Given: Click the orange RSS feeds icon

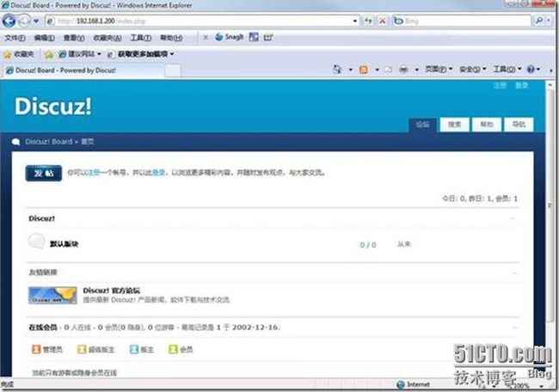Looking at the screenshot, I should pos(364,70).
